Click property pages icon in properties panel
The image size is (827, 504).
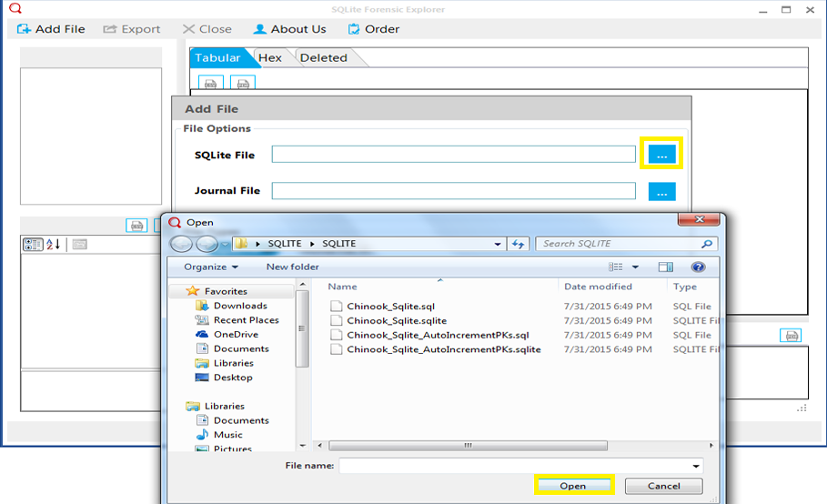coord(80,244)
